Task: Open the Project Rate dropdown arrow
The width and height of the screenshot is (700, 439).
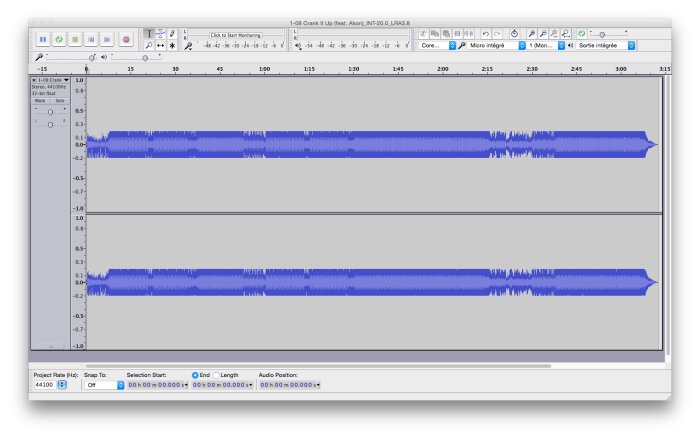Action: tap(62, 385)
